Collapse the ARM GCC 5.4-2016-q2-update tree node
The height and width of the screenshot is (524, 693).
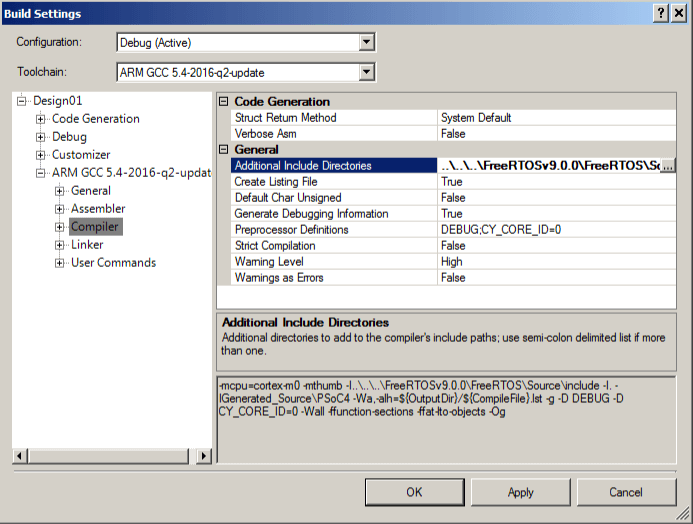[x=41, y=173]
